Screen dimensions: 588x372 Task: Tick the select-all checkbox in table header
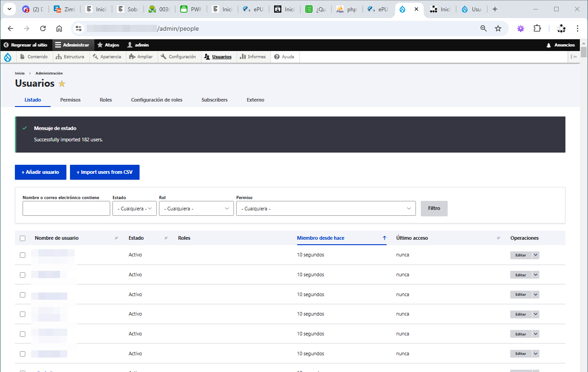tap(23, 238)
